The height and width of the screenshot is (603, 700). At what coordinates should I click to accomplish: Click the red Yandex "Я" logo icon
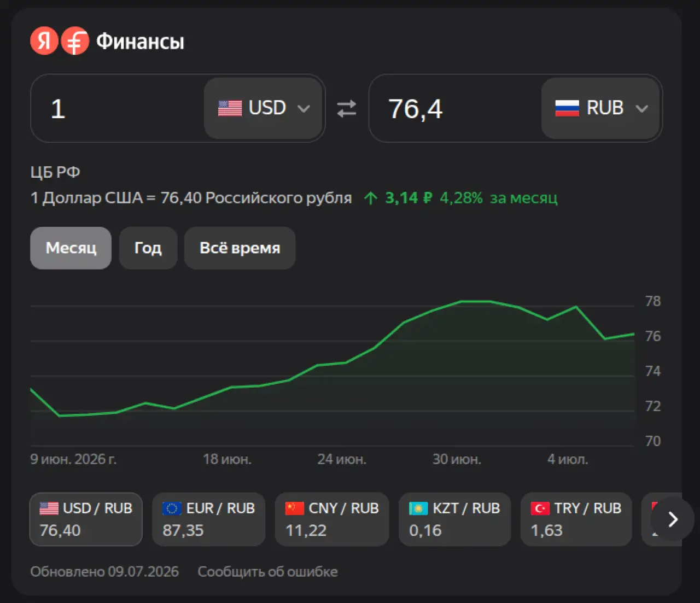[x=44, y=41]
